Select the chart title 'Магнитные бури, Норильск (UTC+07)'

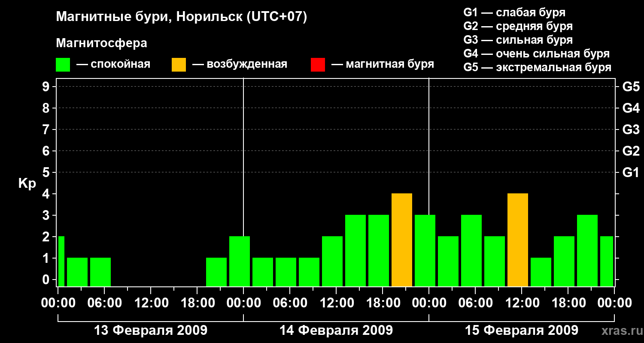click(182, 18)
